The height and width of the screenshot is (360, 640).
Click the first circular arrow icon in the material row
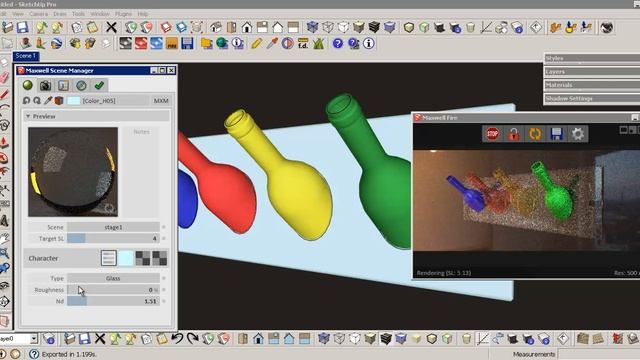pos(27,100)
